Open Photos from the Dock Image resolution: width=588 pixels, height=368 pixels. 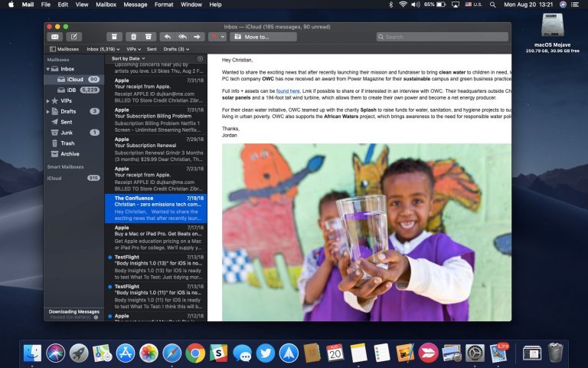pyautogui.click(x=149, y=353)
